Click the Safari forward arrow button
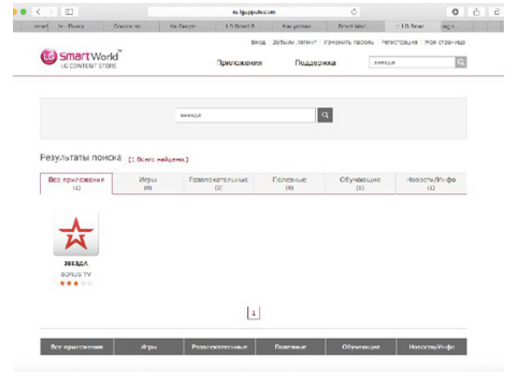 [51, 12]
